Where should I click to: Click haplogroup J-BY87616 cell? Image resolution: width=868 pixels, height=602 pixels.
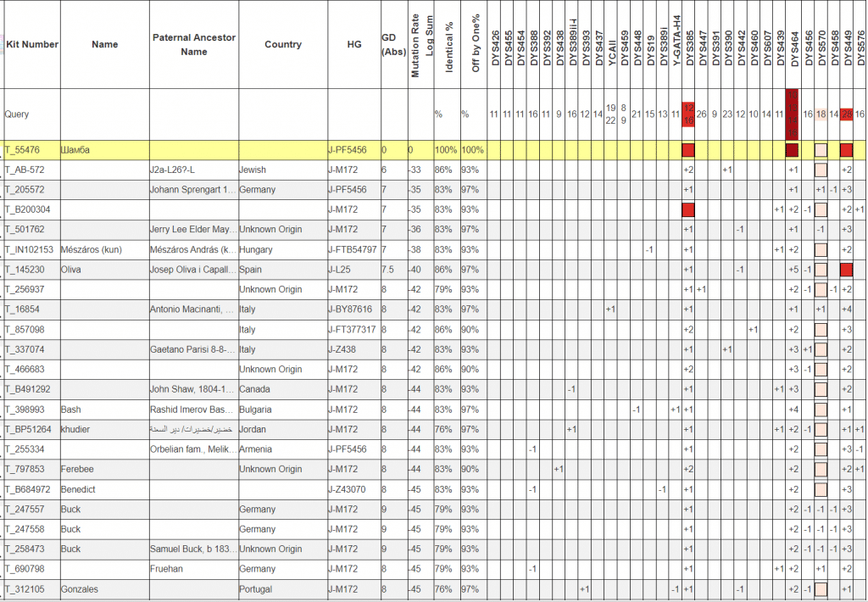coord(352,309)
